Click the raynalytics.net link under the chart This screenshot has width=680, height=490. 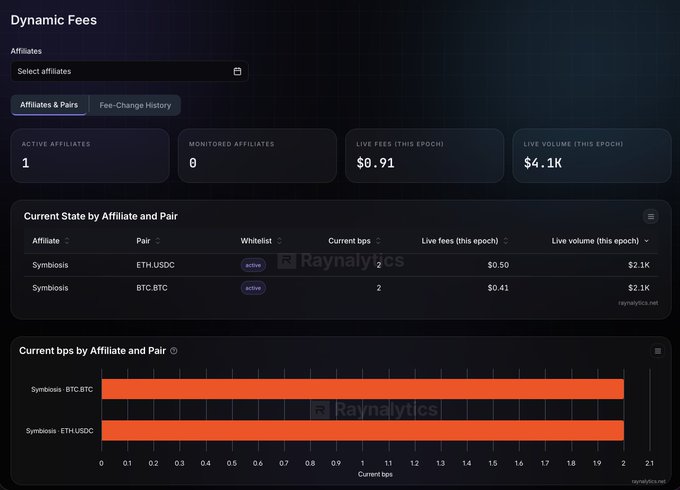point(648,481)
